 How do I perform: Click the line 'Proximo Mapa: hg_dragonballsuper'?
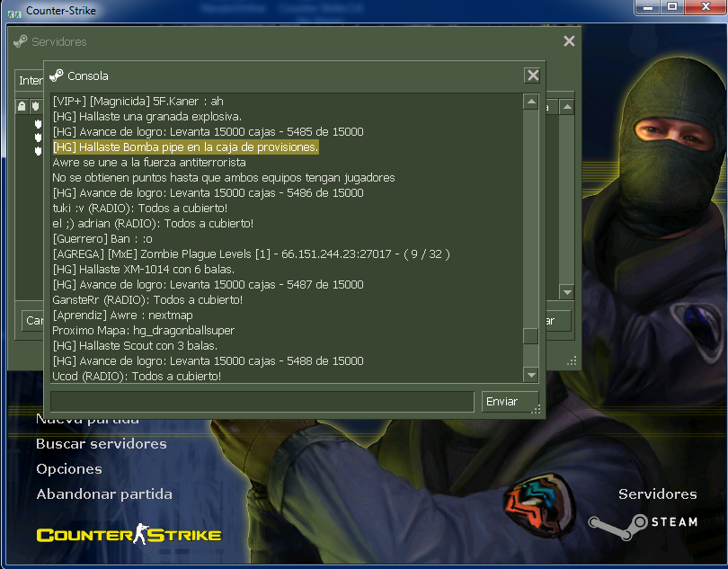pyautogui.click(x=143, y=330)
